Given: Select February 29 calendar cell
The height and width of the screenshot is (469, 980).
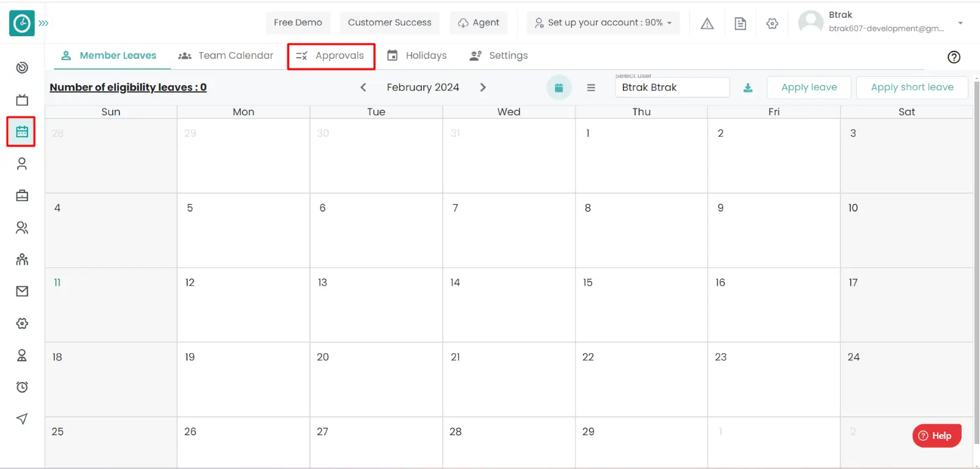Looking at the screenshot, I should (641, 443).
